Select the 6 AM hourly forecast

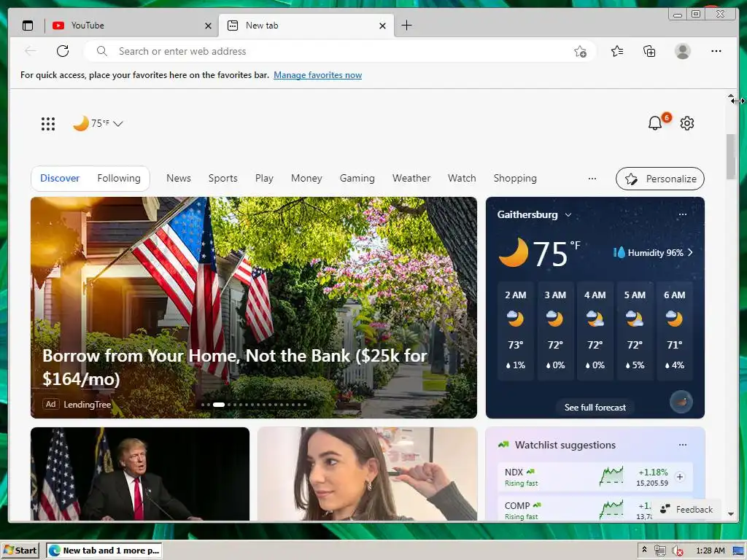(675, 330)
